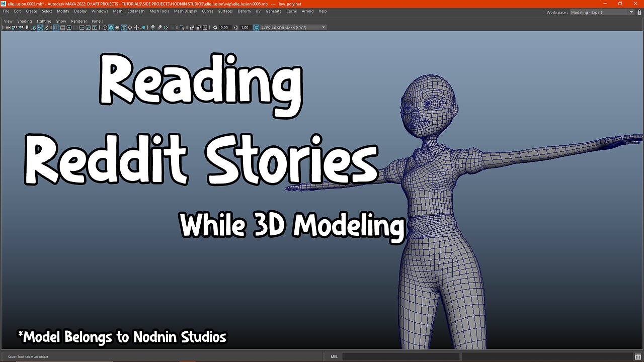Open ACES 1.0 SDR-video view transform dropdown

pyautogui.click(x=293, y=27)
